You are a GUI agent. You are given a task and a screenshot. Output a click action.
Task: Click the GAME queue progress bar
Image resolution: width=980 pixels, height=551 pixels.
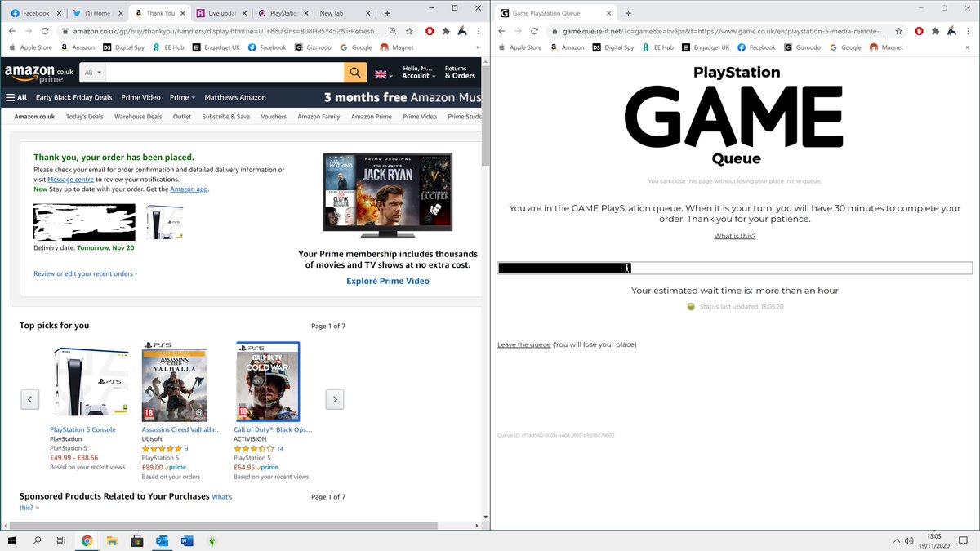pyautogui.click(x=735, y=268)
